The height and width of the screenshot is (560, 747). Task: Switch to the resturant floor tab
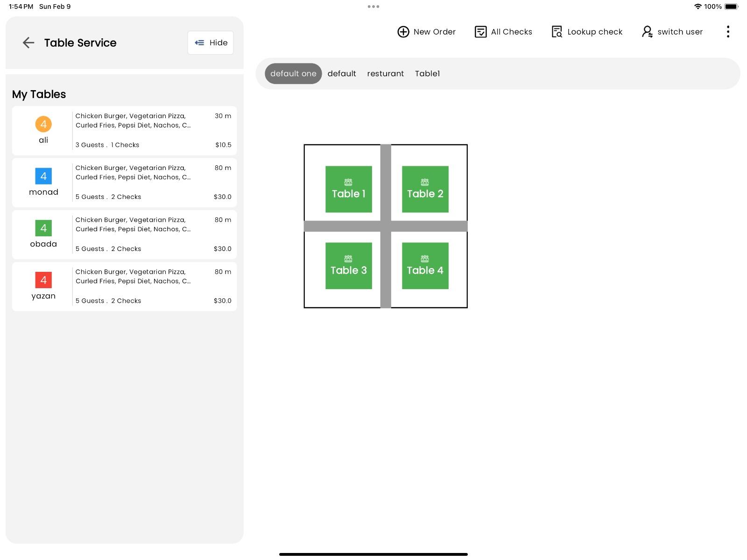point(385,73)
